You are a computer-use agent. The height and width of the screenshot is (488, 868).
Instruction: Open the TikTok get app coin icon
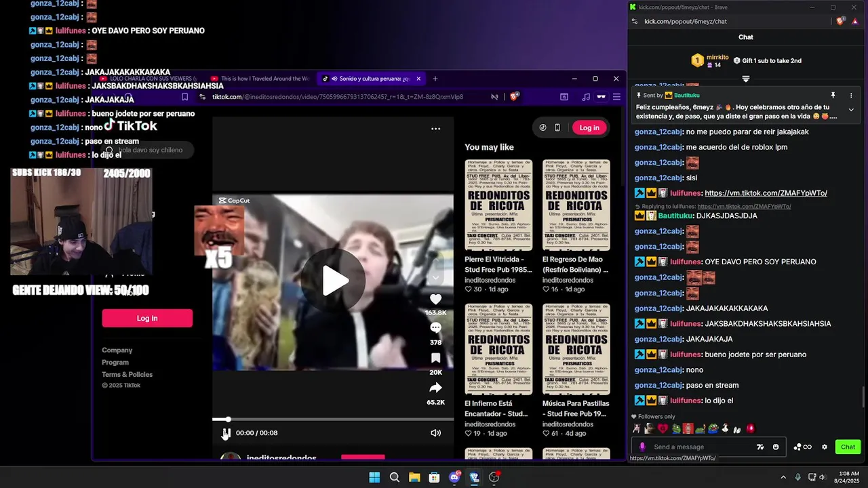pyautogui.click(x=542, y=127)
